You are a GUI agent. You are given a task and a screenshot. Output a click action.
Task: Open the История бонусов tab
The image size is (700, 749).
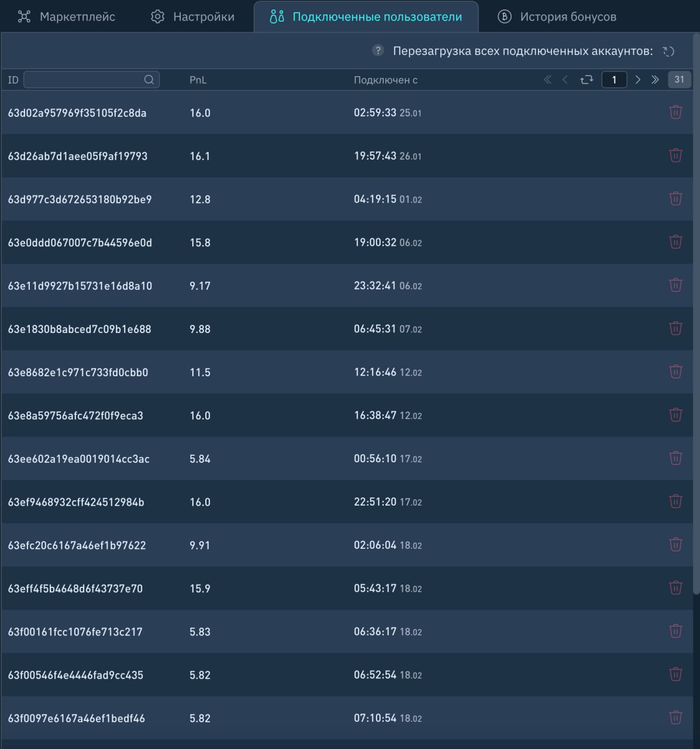[x=557, y=17]
